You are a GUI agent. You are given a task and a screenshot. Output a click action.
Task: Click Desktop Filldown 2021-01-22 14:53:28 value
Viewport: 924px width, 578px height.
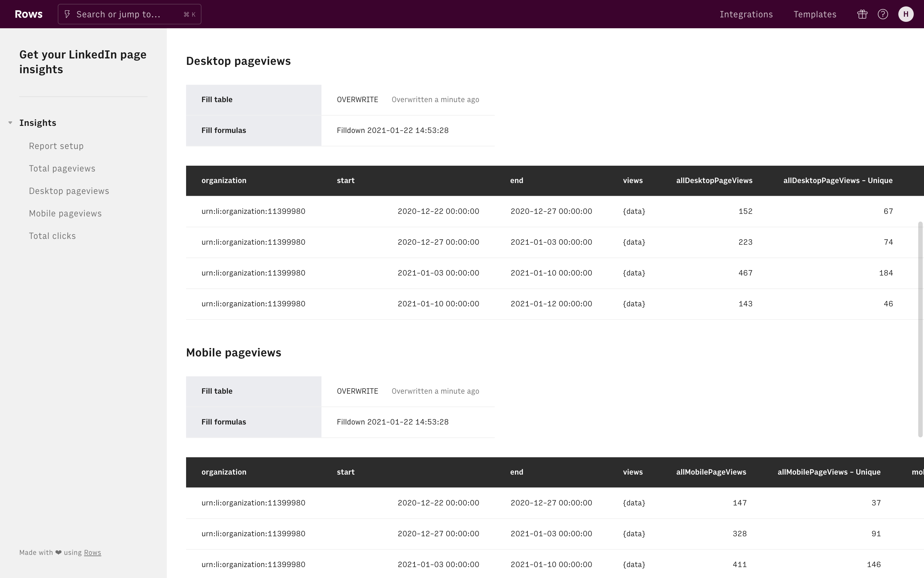(x=392, y=130)
